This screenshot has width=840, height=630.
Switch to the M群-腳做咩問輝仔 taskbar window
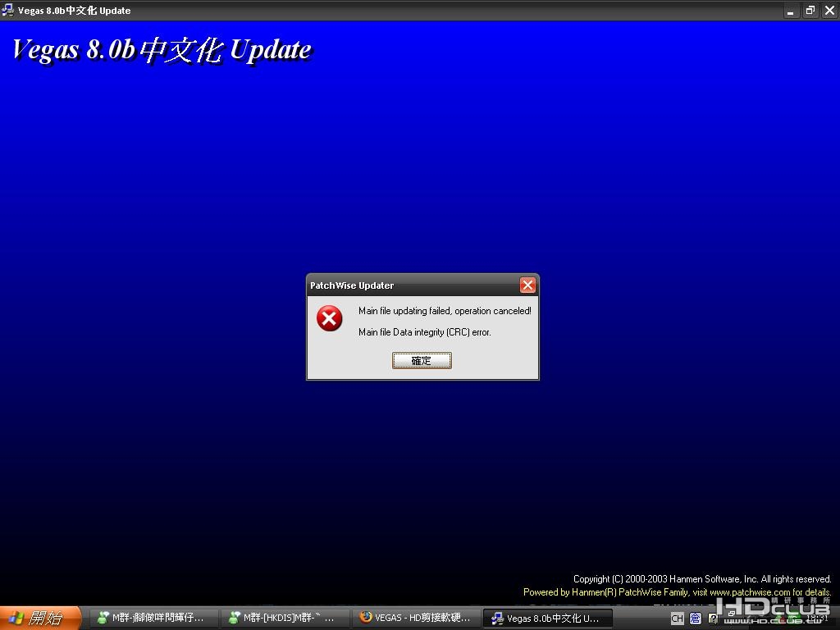point(153,618)
